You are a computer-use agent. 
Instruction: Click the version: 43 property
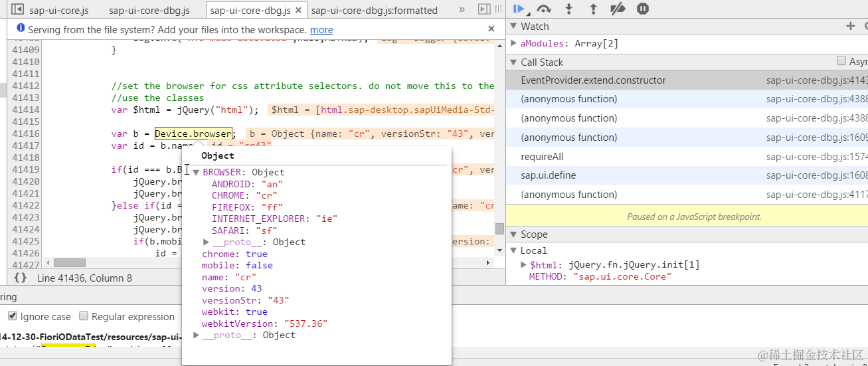pos(232,288)
